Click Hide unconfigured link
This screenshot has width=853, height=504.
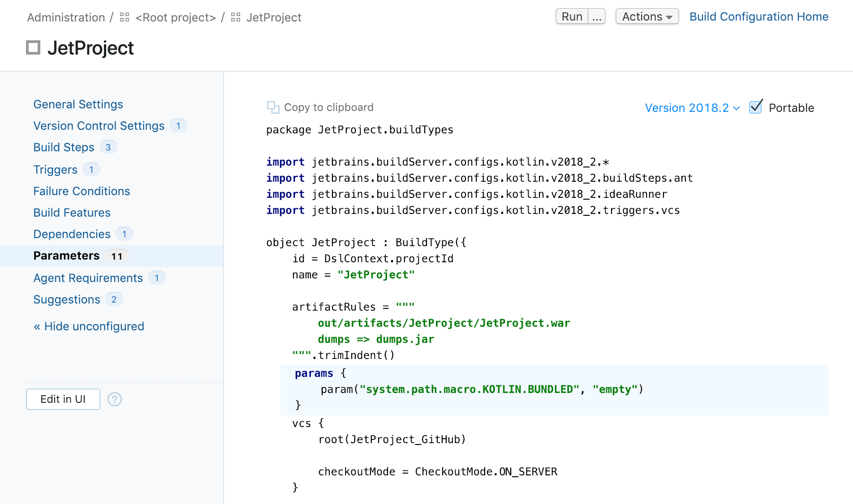(89, 326)
